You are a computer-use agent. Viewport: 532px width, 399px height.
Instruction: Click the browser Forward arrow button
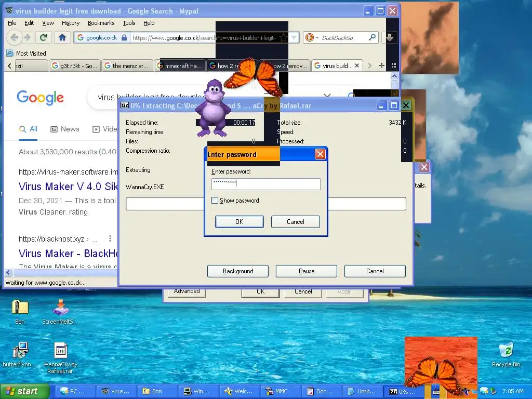(28, 37)
